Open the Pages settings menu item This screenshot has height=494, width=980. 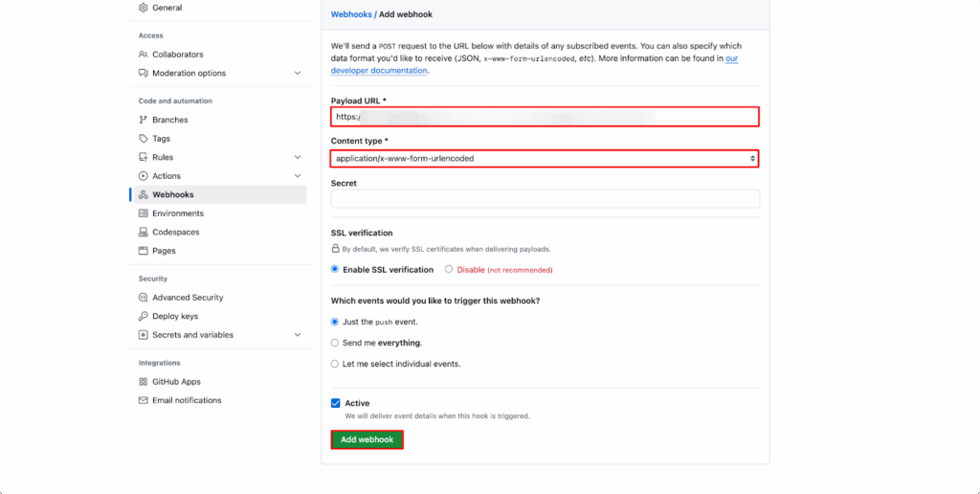pos(164,251)
